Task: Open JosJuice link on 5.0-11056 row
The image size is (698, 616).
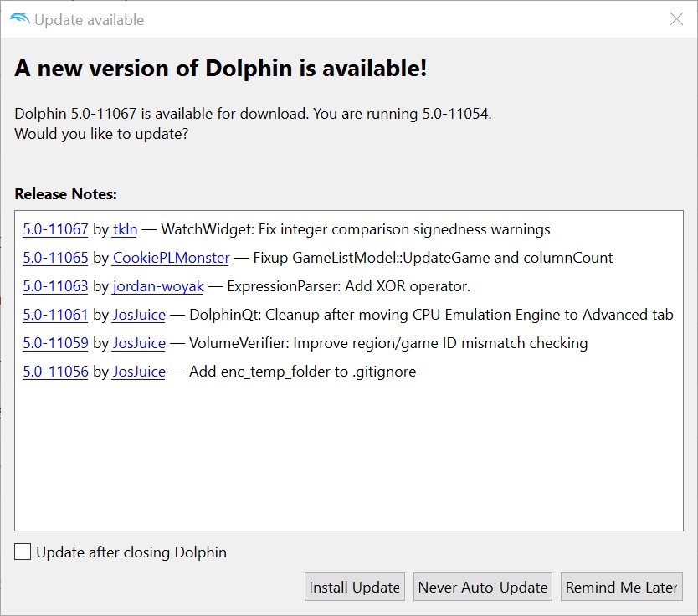Action: 139,372
